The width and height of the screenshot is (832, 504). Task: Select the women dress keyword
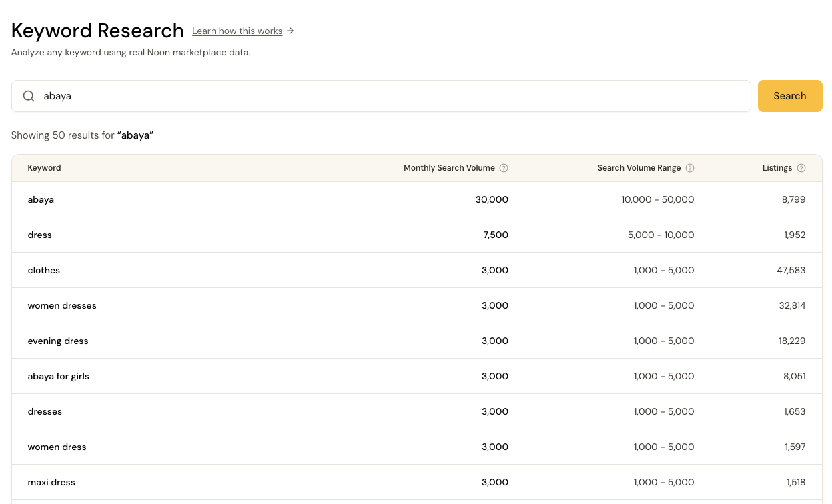[x=57, y=447]
